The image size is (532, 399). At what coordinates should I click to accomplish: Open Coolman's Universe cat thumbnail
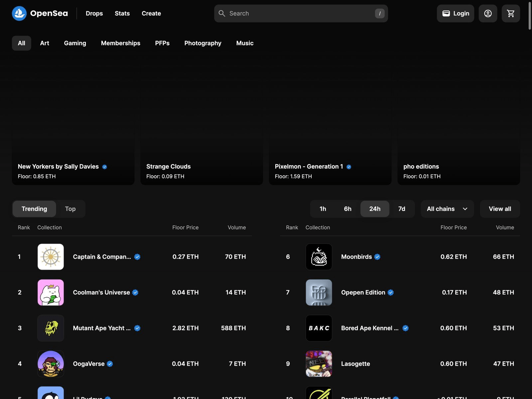coord(51,293)
